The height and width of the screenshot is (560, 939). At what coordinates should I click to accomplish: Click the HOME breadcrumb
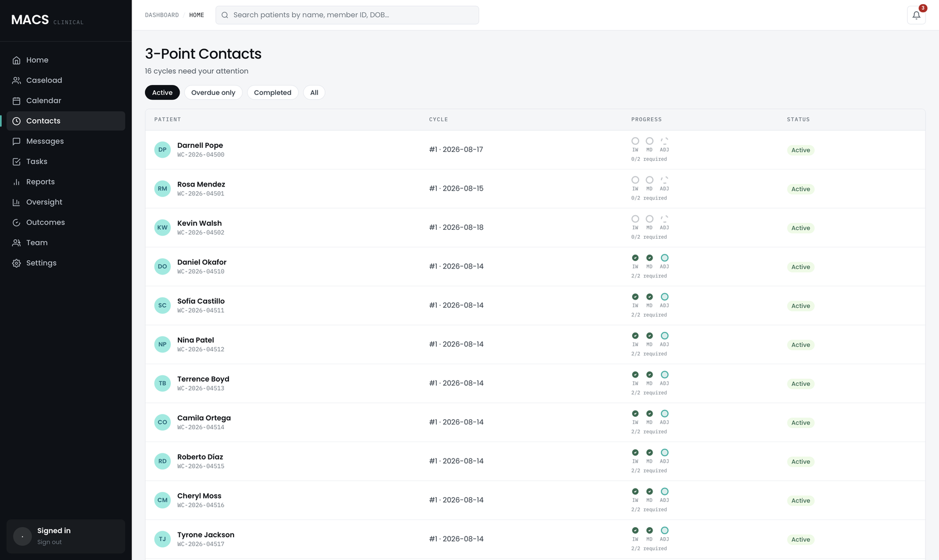coord(197,15)
